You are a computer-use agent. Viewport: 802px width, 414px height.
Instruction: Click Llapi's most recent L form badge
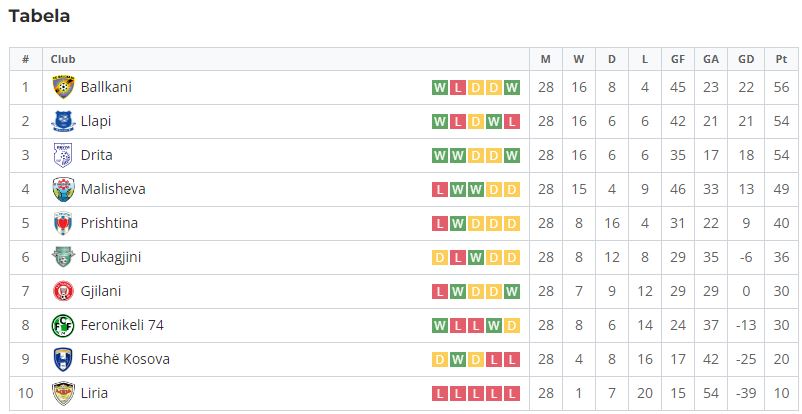[511, 122]
